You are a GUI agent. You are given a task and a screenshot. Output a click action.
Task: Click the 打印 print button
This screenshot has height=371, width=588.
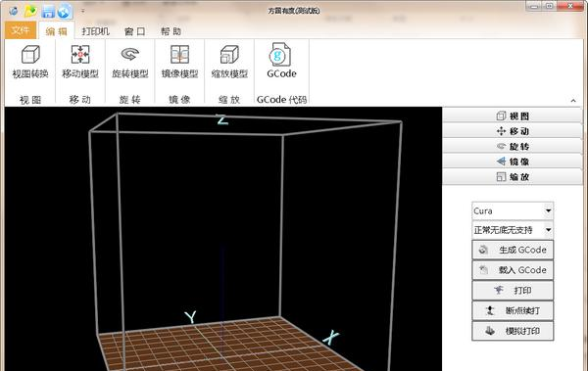coord(513,291)
